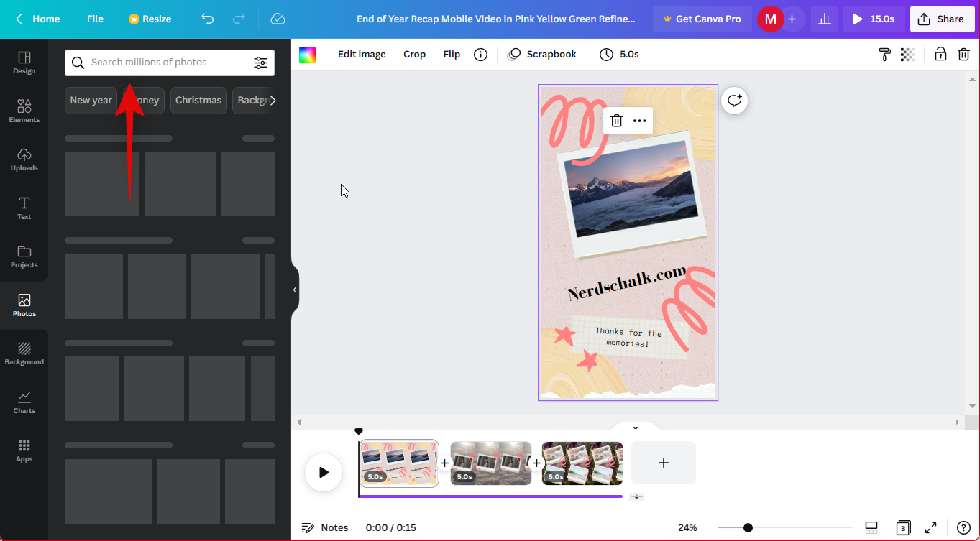Open photo search filter options
980x541 pixels.
tap(260, 63)
